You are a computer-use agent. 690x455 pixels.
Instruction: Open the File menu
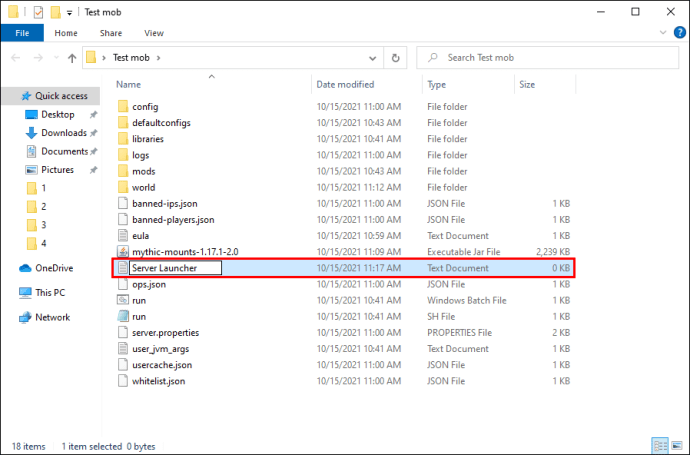click(22, 33)
